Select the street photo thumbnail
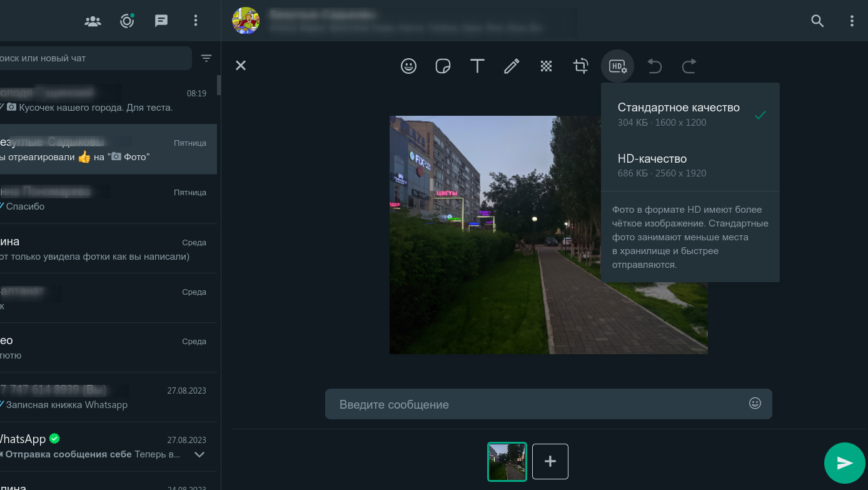The height and width of the screenshot is (490, 868). click(x=507, y=461)
